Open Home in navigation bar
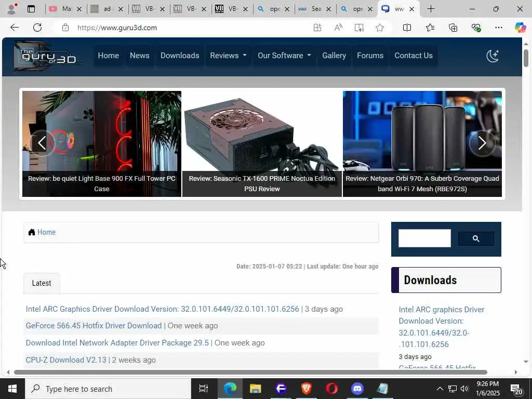The width and height of the screenshot is (532, 399). pyautogui.click(x=108, y=56)
